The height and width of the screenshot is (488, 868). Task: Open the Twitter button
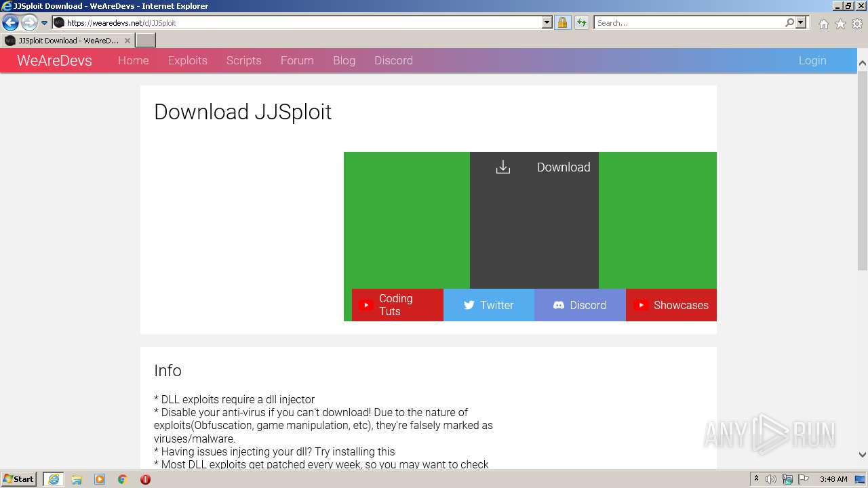(489, 305)
